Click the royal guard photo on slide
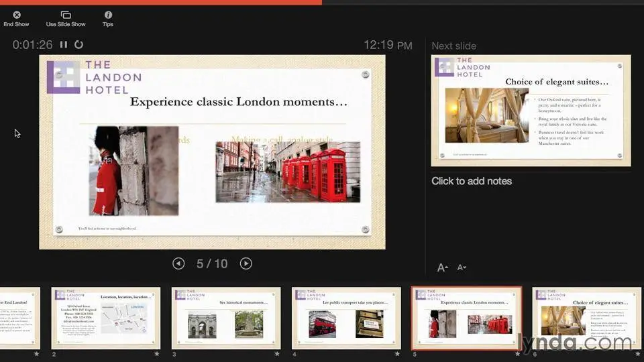The height and width of the screenshot is (362, 644). coord(134,171)
